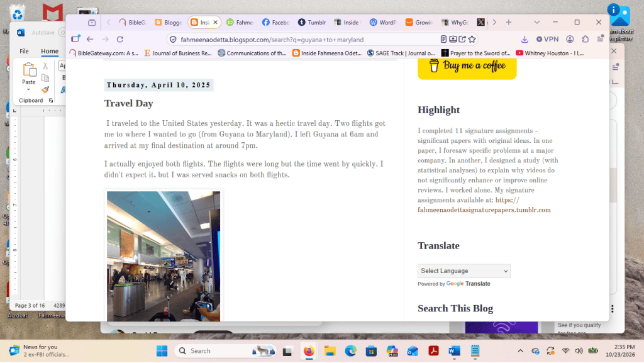
Task: Open the Clipboard dialog launcher in Word
Action: pyautogui.click(x=51, y=101)
